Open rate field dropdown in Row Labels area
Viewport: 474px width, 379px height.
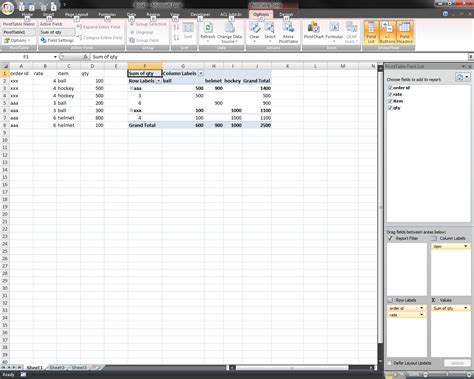coord(421,315)
